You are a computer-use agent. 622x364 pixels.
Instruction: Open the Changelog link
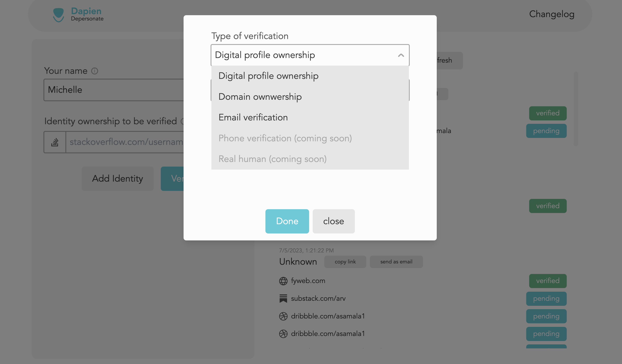[x=552, y=14]
